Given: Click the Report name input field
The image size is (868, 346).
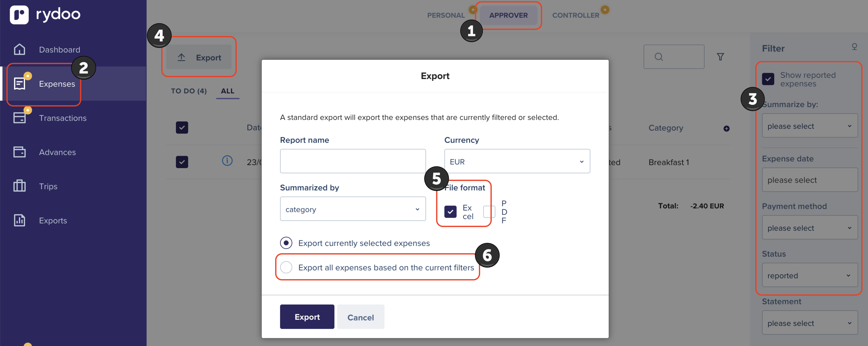Looking at the screenshot, I should pyautogui.click(x=353, y=161).
